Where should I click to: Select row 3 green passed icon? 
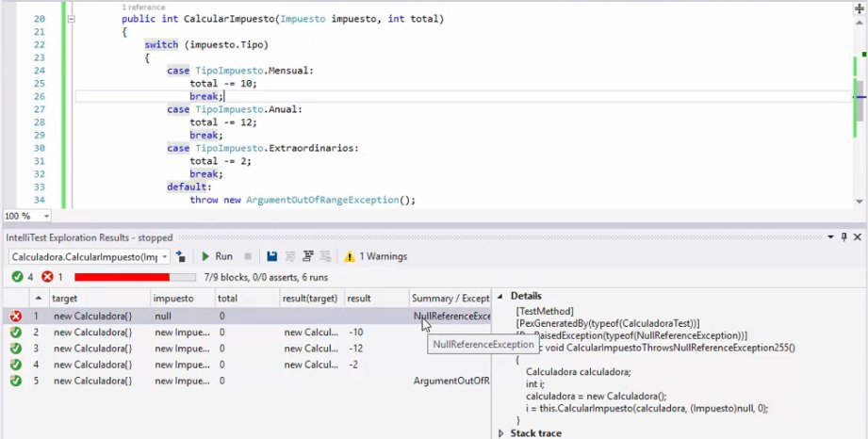click(16, 349)
